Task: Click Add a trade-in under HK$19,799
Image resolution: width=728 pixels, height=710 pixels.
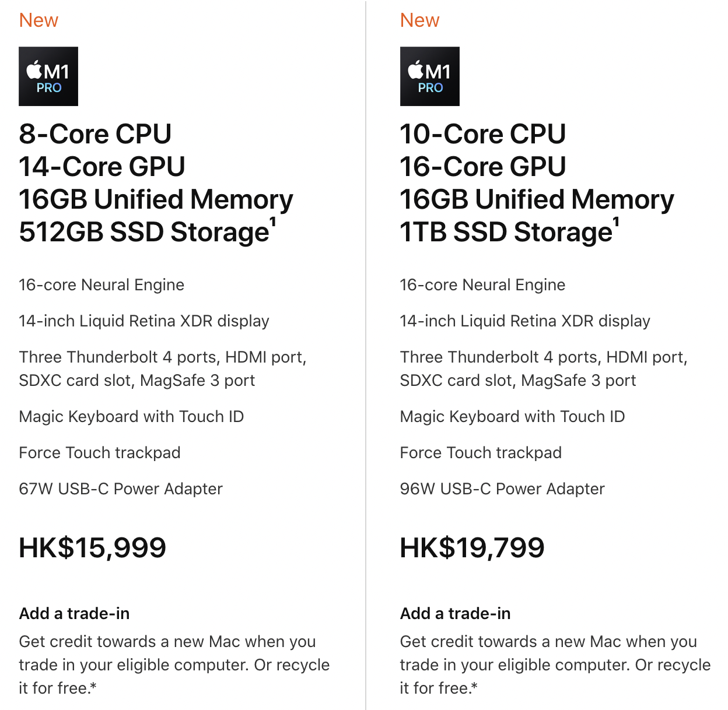Action: click(455, 613)
